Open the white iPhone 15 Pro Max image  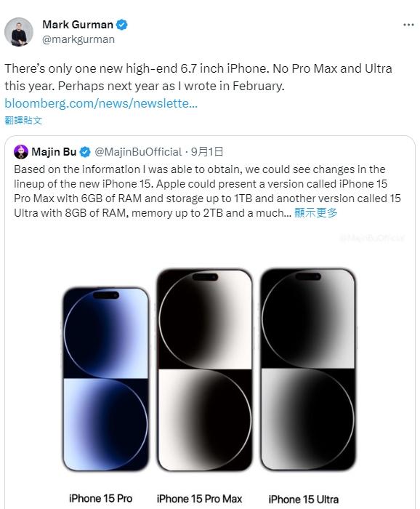(x=204, y=369)
